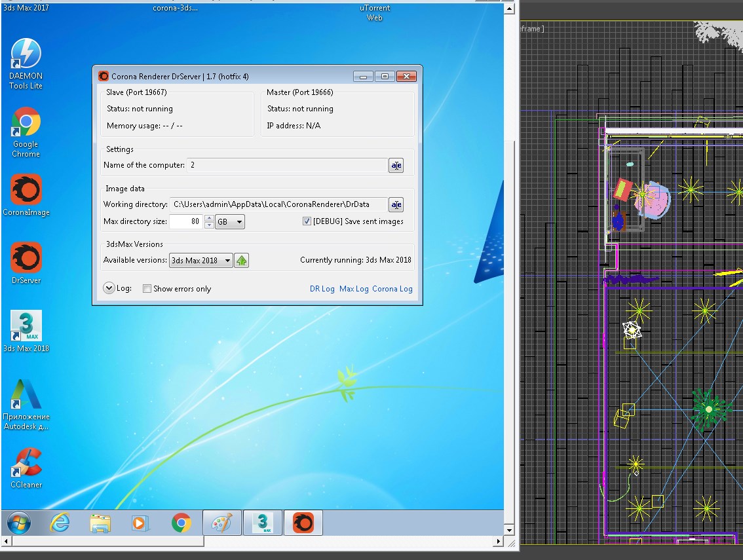743x560 pixels.
Task: Click horizontal scrollbar left arrow
Action: (x=6, y=541)
